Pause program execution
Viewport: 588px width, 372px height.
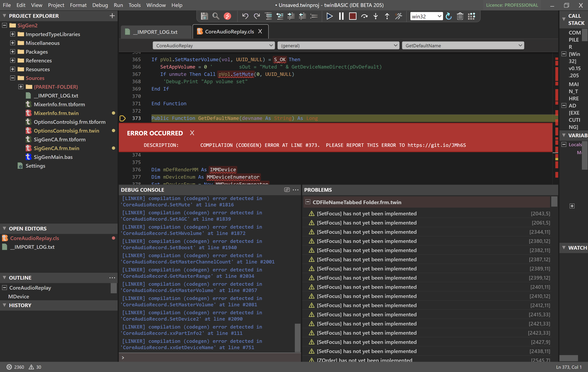point(341,16)
